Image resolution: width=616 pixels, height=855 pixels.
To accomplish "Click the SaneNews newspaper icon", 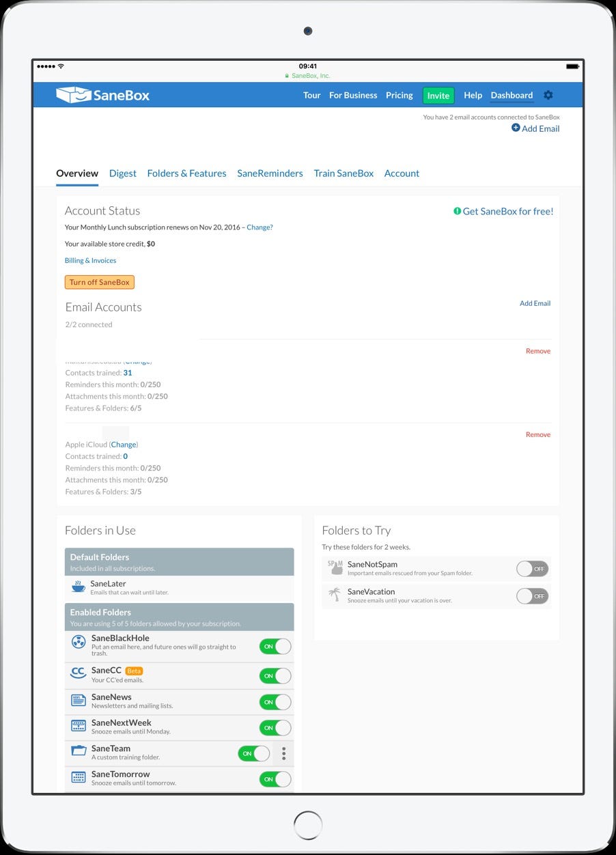I will pyautogui.click(x=79, y=701).
